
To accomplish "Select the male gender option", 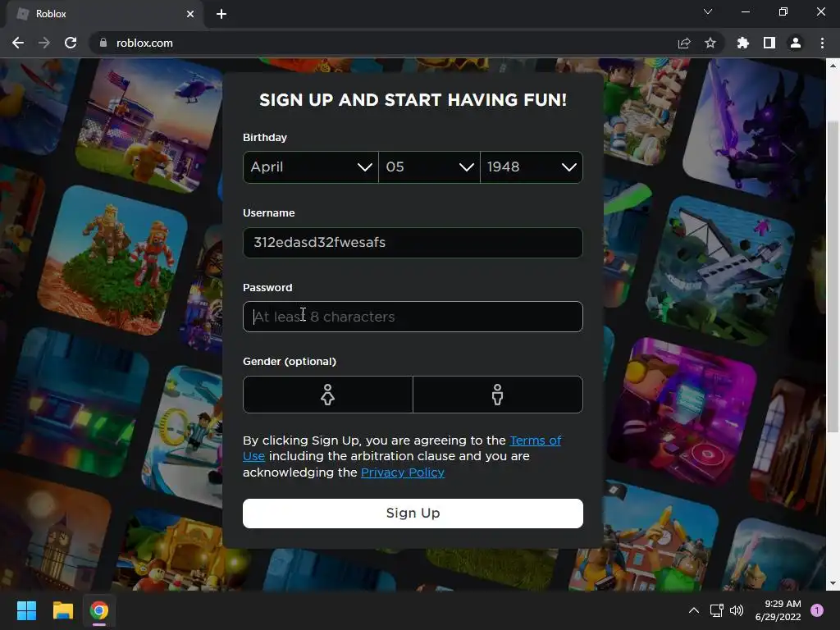I will click(498, 395).
